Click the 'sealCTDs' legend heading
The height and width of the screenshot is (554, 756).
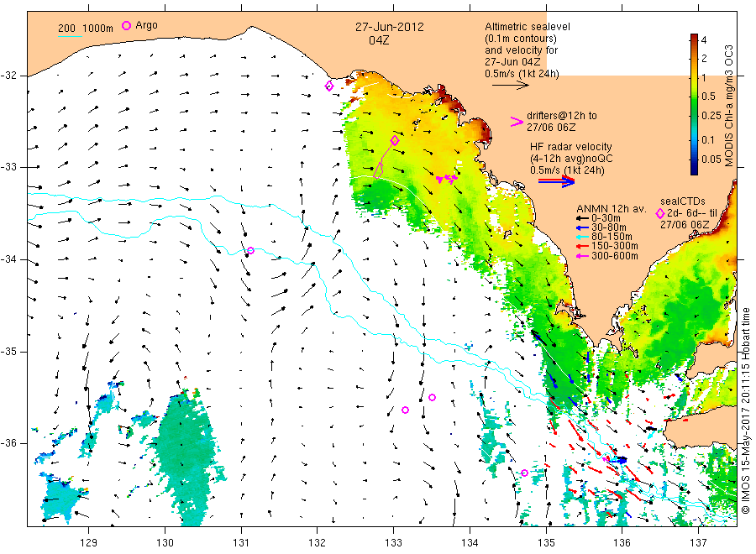pyautogui.click(x=683, y=201)
